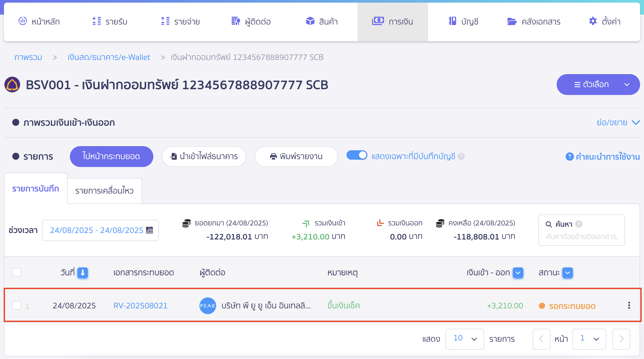Open the ตัวเลือก options dropdown button
This screenshot has height=359, width=644.
[x=598, y=85]
